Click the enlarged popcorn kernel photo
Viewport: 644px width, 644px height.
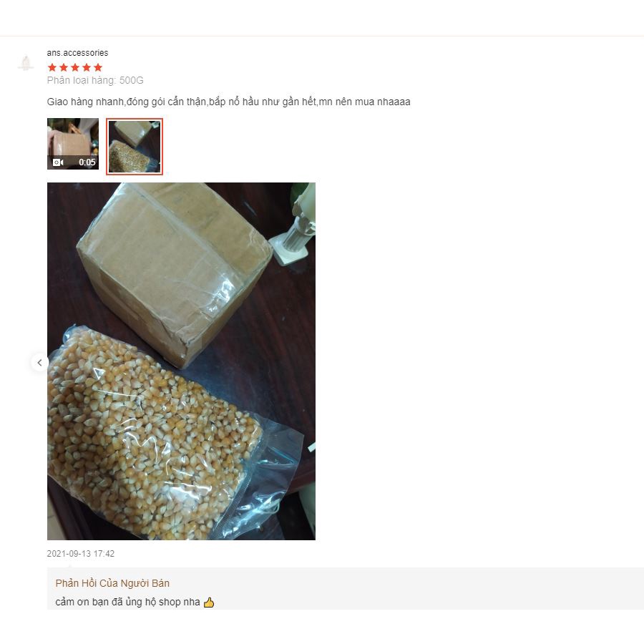pos(181,361)
